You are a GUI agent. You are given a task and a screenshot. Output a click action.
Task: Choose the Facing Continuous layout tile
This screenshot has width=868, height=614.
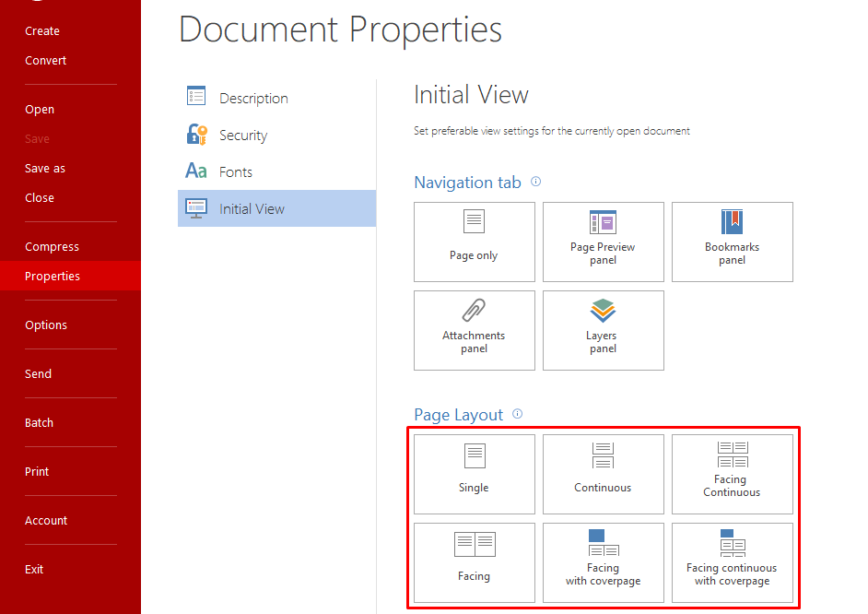732,473
